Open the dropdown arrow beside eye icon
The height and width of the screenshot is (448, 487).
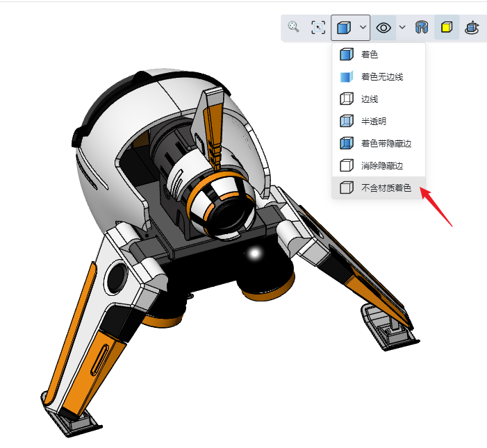coord(402,27)
